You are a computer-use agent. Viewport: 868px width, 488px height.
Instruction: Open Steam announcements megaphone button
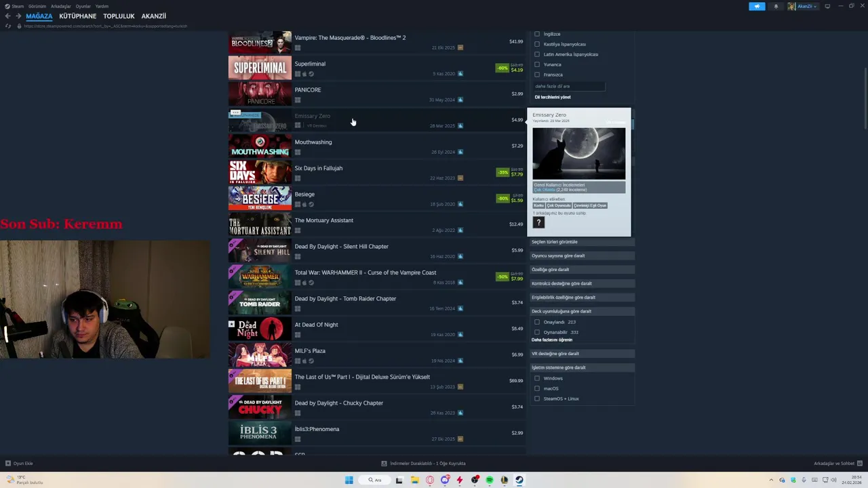coord(757,6)
